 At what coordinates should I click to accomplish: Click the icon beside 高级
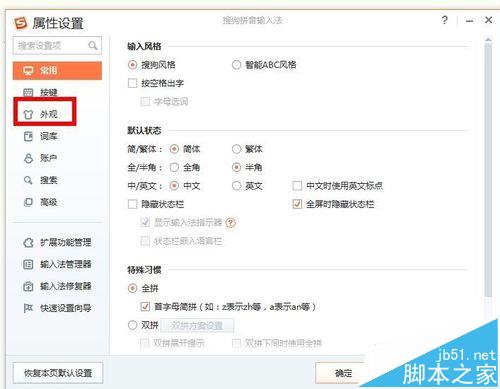click(28, 202)
